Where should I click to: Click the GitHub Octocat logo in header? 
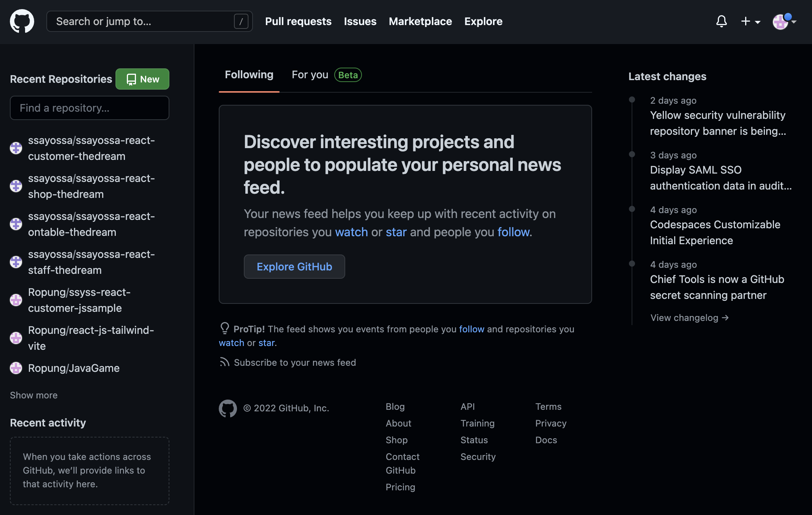point(22,21)
